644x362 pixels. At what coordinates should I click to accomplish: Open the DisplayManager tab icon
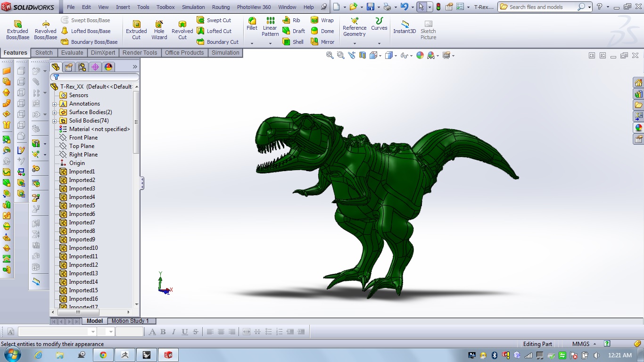click(x=108, y=67)
